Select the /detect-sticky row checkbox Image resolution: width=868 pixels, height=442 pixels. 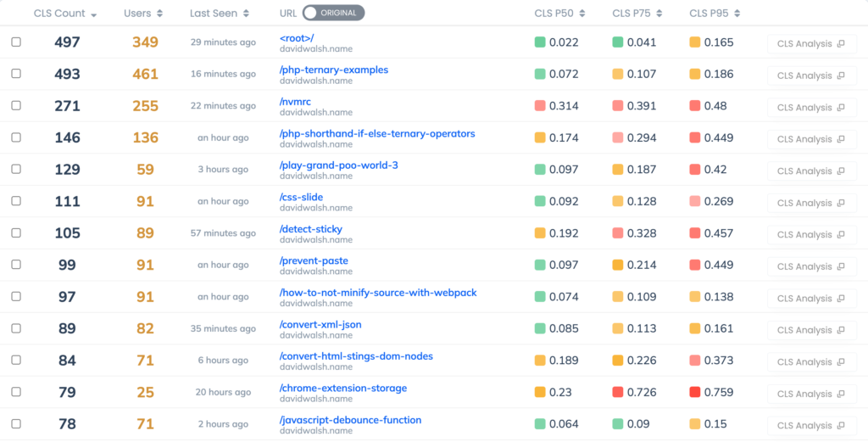(16, 233)
